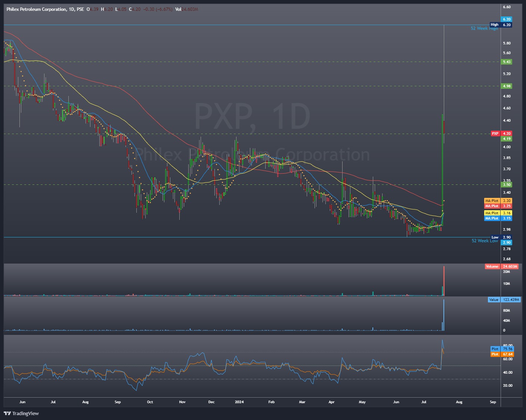Click the green 3.50 price level label
This screenshot has height=420, width=526.
[506, 184]
